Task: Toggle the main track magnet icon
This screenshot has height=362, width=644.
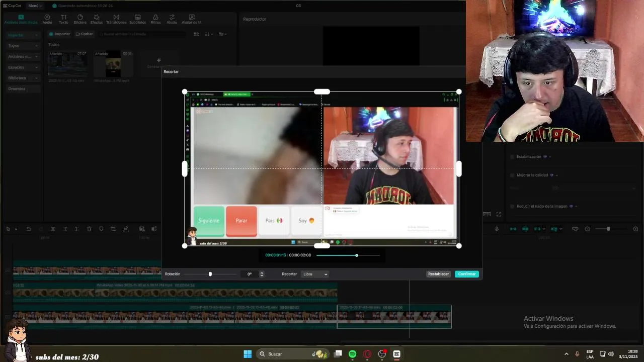Action: 513,229
